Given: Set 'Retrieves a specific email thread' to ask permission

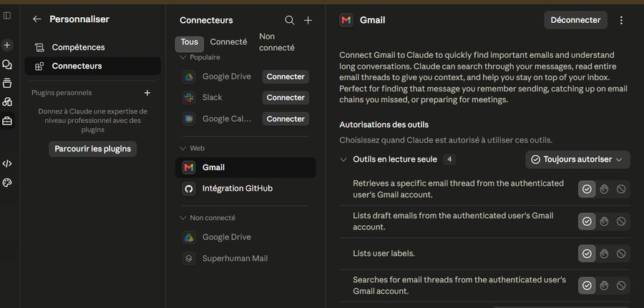Looking at the screenshot, I should (604, 189).
